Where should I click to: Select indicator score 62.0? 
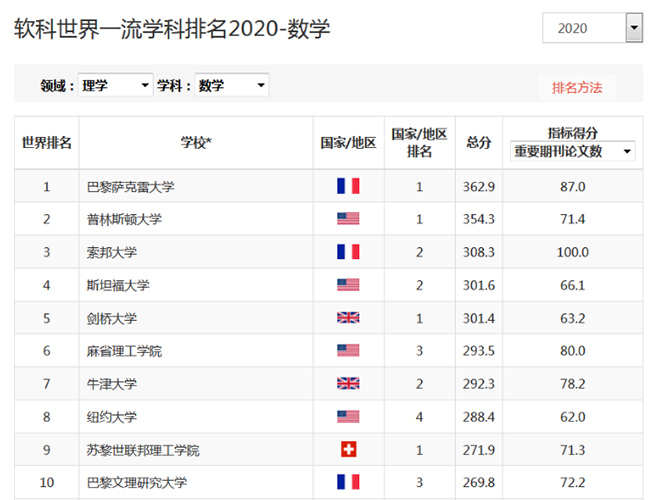pyautogui.click(x=572, y=417)
